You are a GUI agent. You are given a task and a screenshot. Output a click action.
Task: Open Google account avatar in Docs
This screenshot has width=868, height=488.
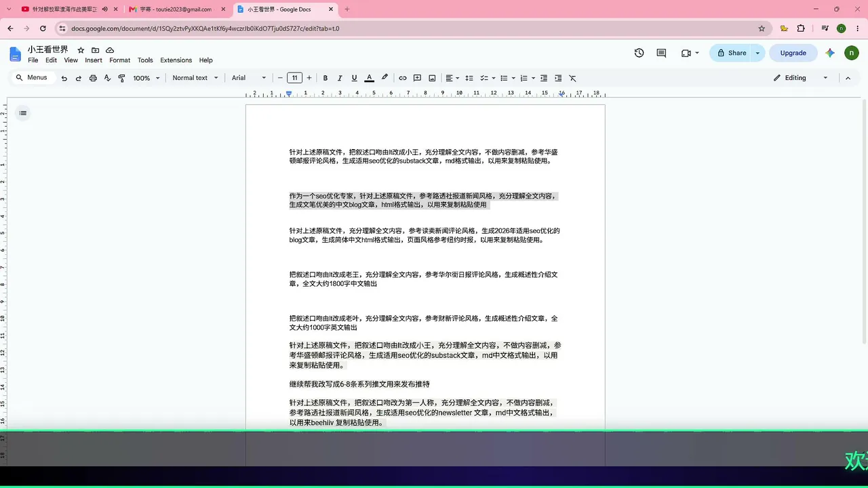(852, 53)
